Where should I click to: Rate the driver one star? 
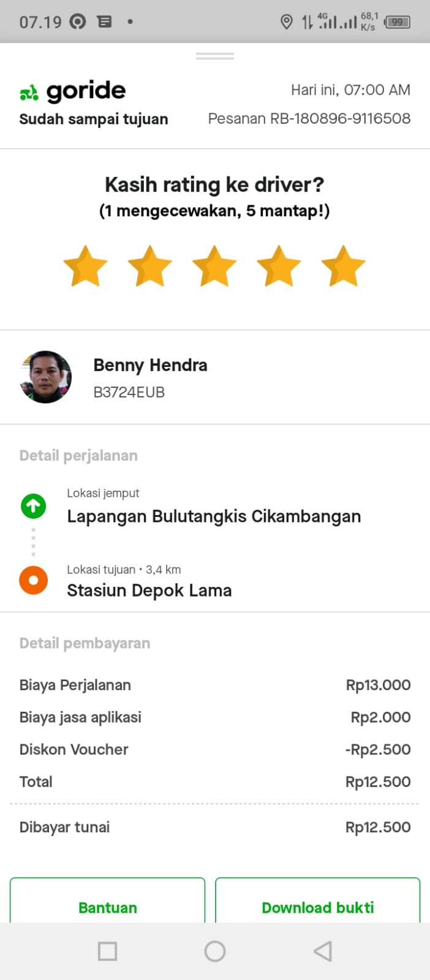pos(86,266)
